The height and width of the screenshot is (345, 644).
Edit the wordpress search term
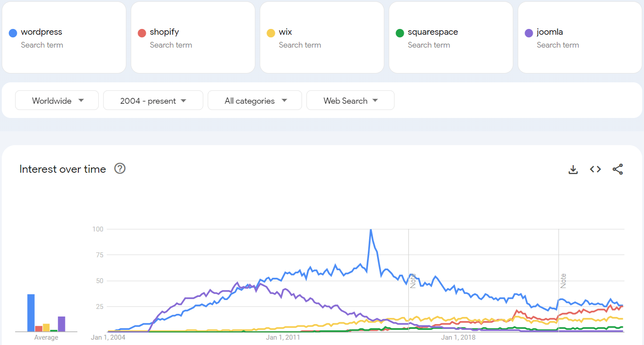(x=41, y=32)
